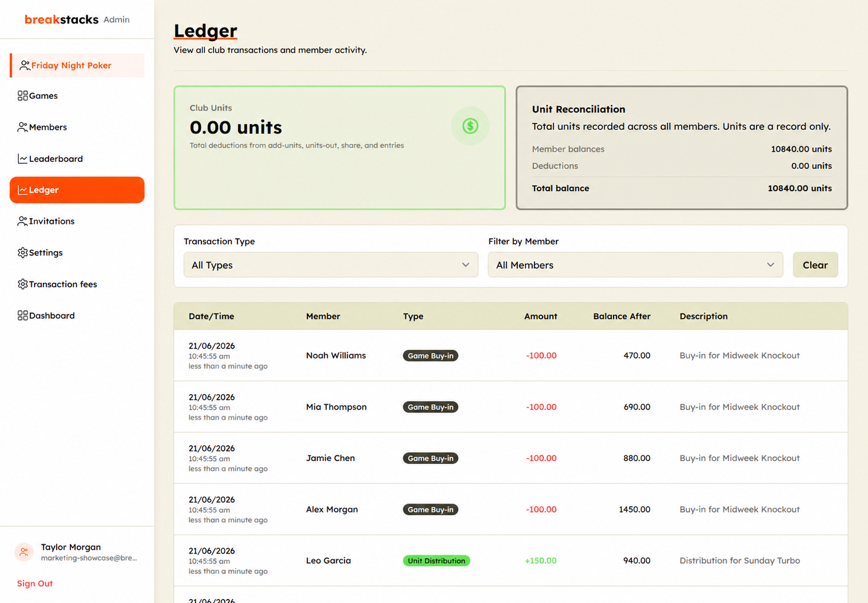Click the Amount column header
Image resolution: width=868 pixels, height=603 pixels.
pos(540,316)
